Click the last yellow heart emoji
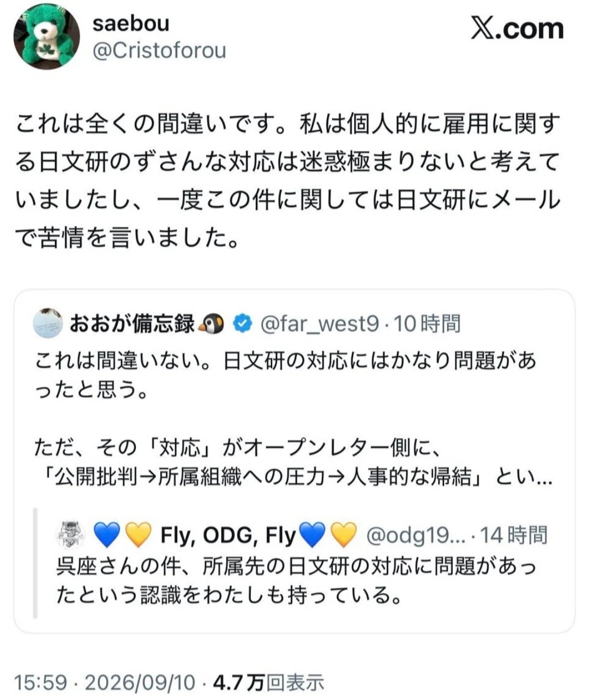The height and width of the screenshot is (700, 589). [344, 535]
